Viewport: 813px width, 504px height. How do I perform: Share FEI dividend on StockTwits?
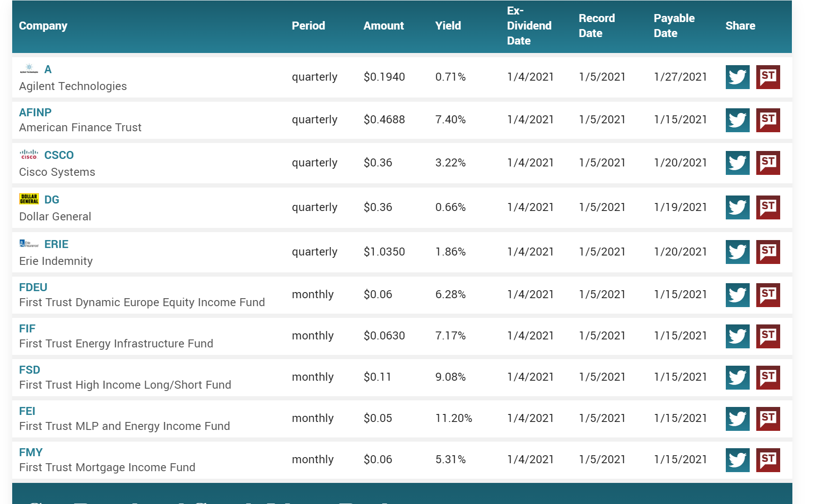coord(768,419)
